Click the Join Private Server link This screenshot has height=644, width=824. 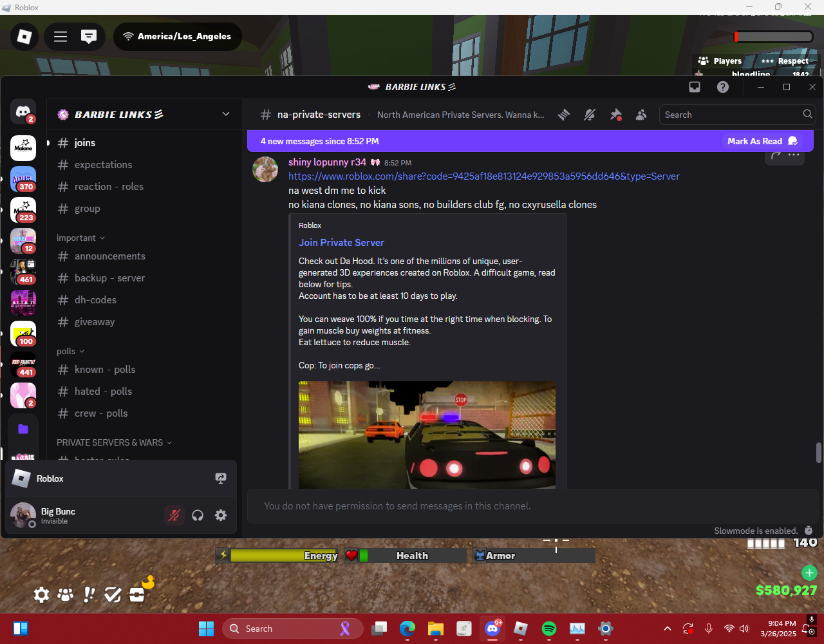click(341, 243)
